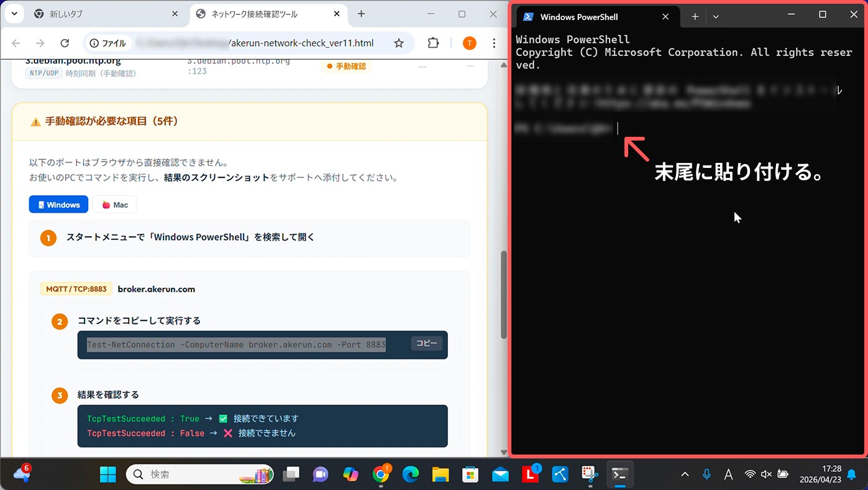Open the Wi-Fi network tray icon
The width and height of the screenshot is (868, 490).
(x=750, y=474)
